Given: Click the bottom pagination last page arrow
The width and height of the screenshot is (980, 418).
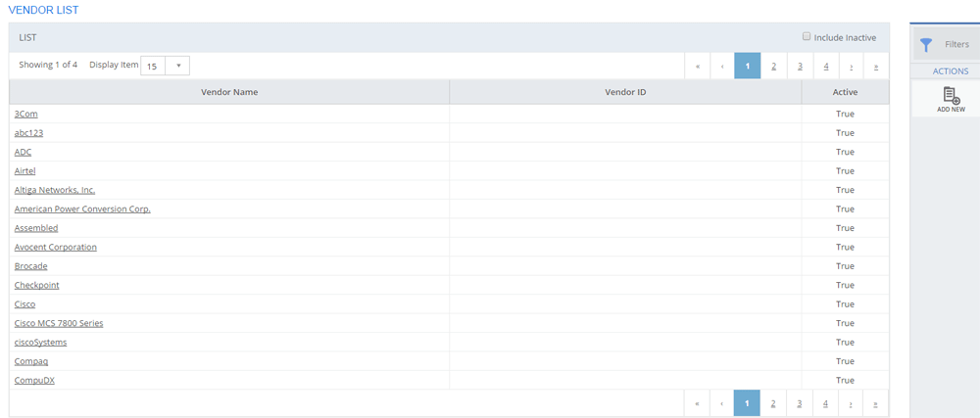Looking at the screenshot, I should 875,403.
